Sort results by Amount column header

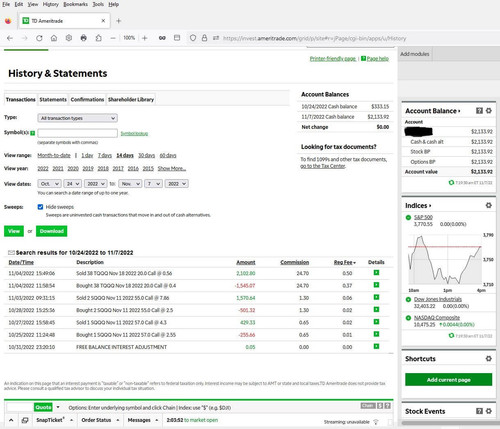[x=246, y=262]
